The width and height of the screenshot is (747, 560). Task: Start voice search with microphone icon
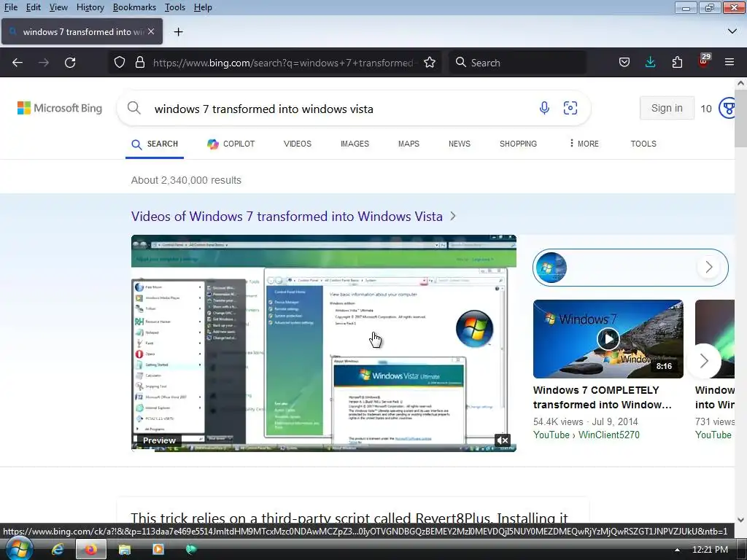coord(544,108)
